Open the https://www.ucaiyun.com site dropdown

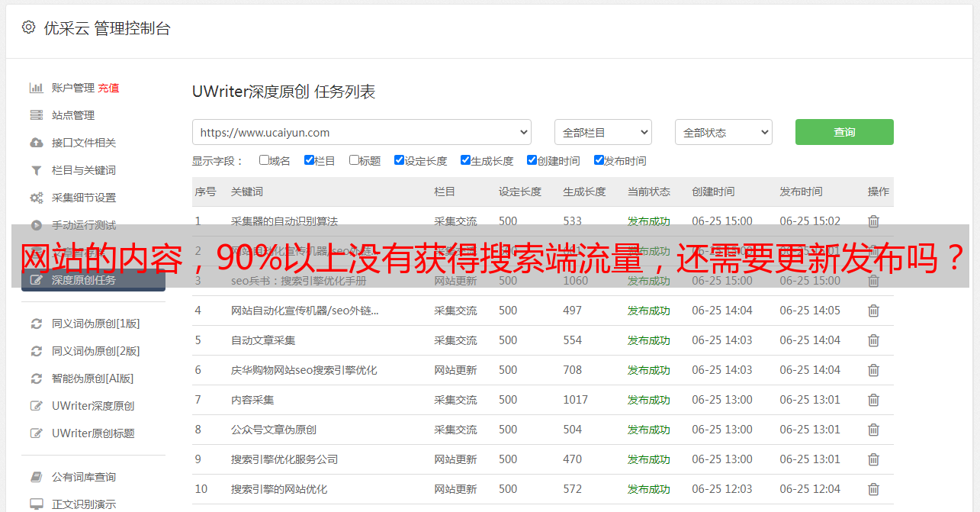tap(361, 132)
